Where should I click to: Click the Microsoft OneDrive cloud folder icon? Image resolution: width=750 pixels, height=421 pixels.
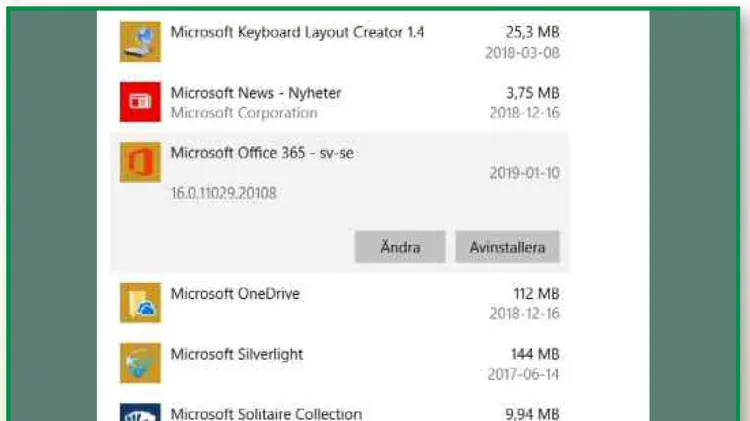(x=140, y=303)
